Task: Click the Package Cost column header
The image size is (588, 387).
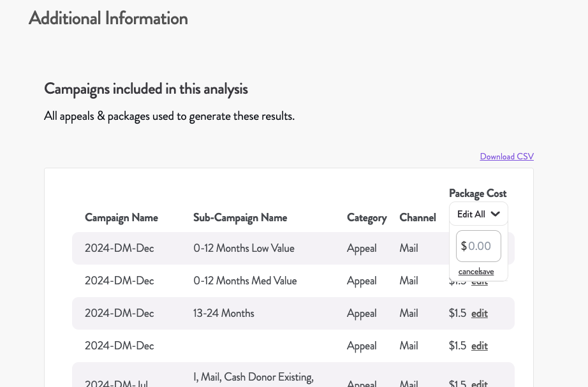Action: tap(478, 194)
